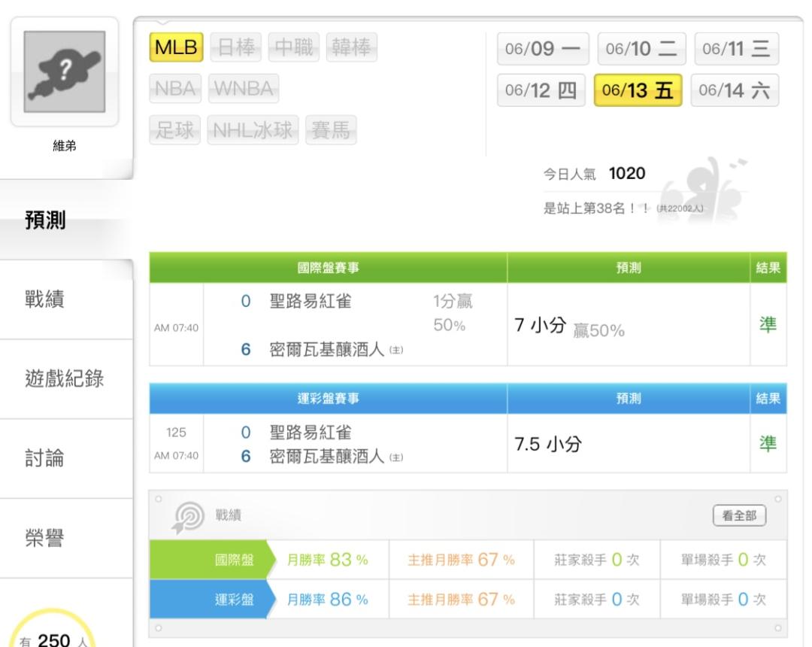
Task: Click 單場殺手 0 次 in 運彩盤 row
Action: pyautogui.click(x=723, y=600)
